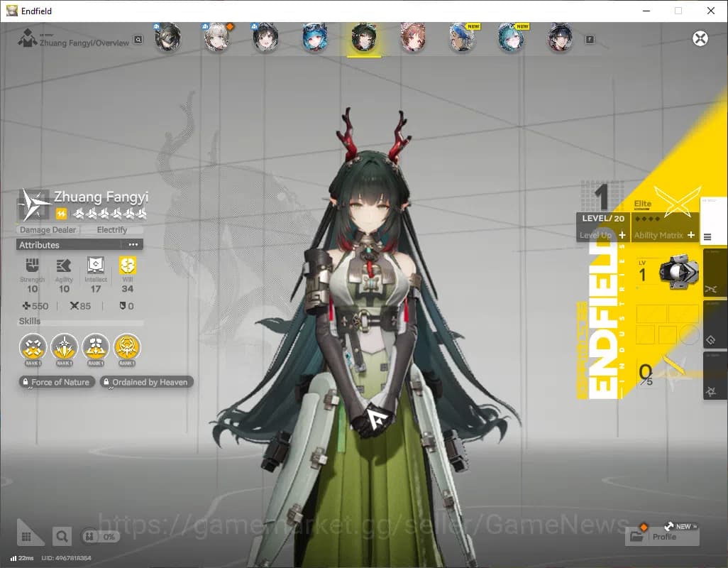Click the first empty wide equipment slot
The width and height of the screenshot is (728, 568).
pos(651,314)
